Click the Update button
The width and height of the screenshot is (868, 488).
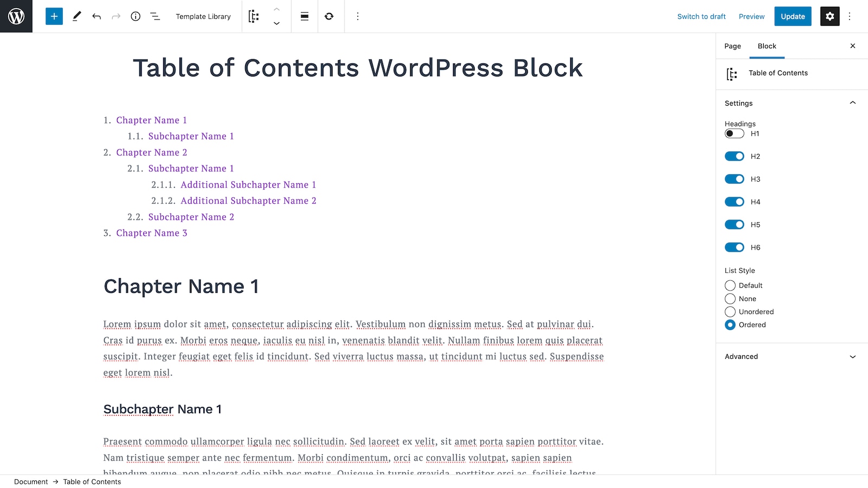pyautogui.click(x=793, y=16)
